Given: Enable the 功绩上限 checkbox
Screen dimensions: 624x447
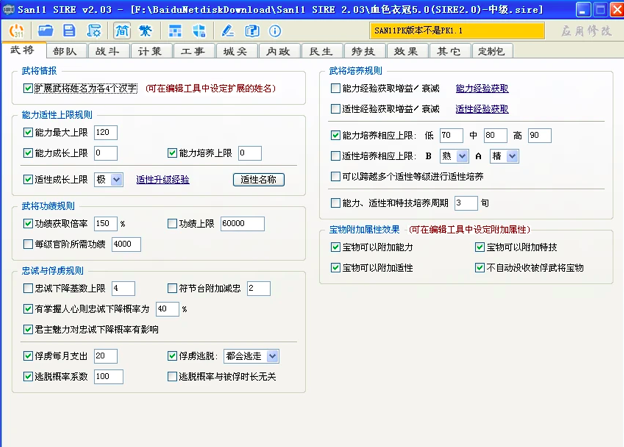Looking at the screenshot, I should tap(173, 224).
